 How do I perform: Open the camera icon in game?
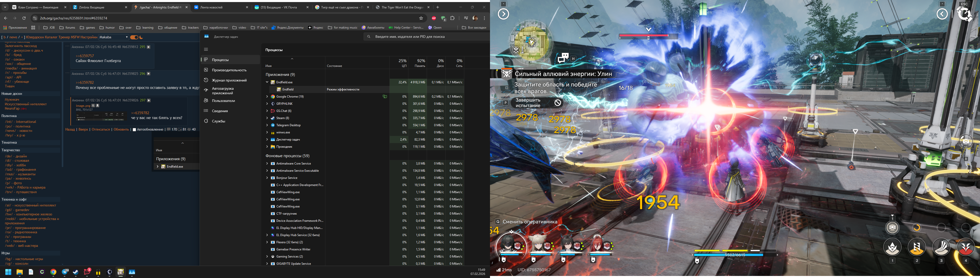[x=966, y=142]
